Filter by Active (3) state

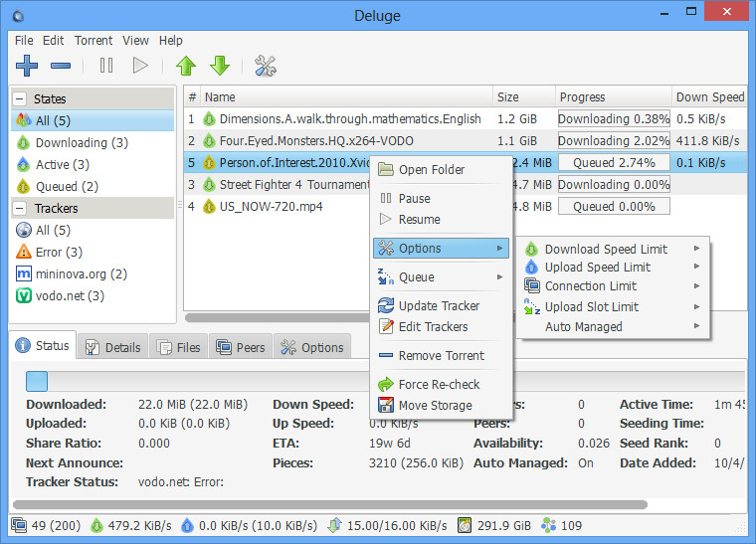[93, 165]
